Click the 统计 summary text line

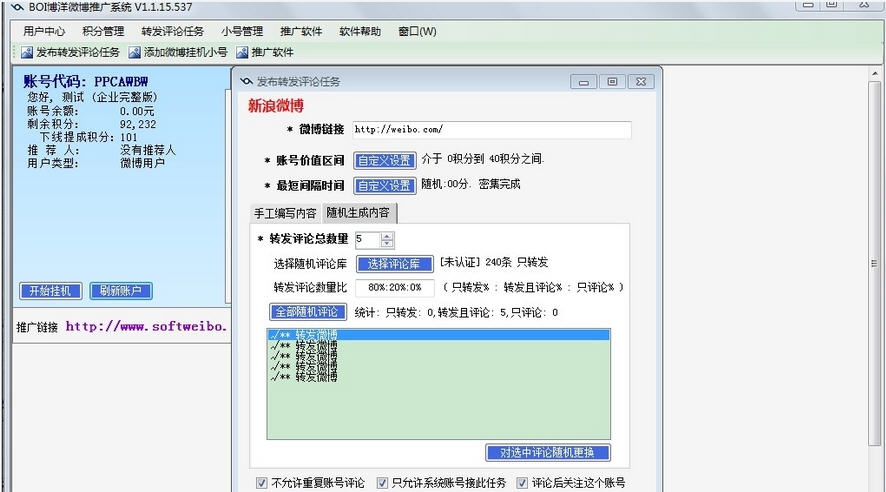click(456, 312)
